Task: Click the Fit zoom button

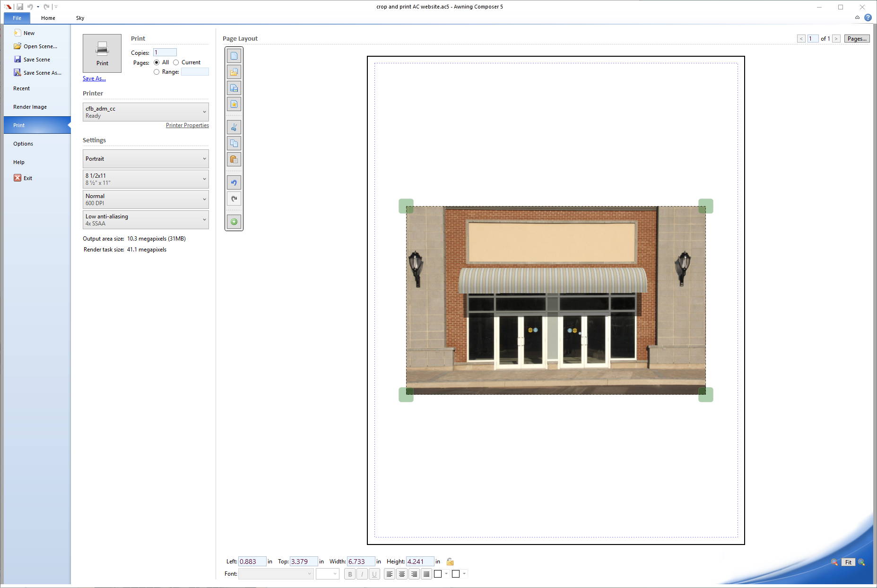Action: click(848, 562)
